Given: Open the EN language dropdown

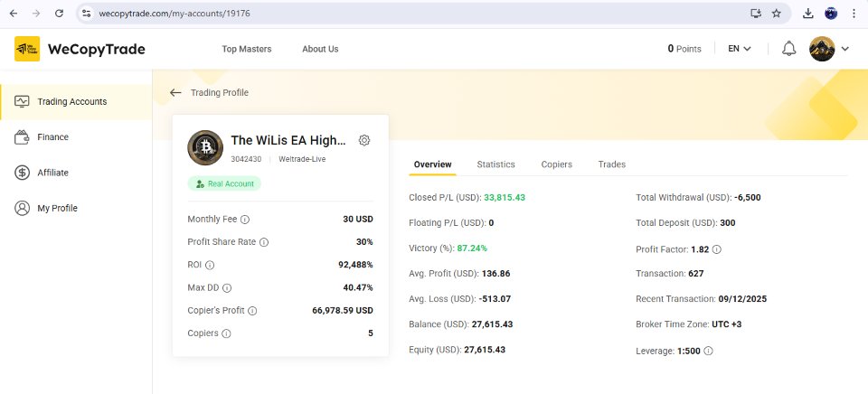Looking at the screenshot, I should point(740,49).
